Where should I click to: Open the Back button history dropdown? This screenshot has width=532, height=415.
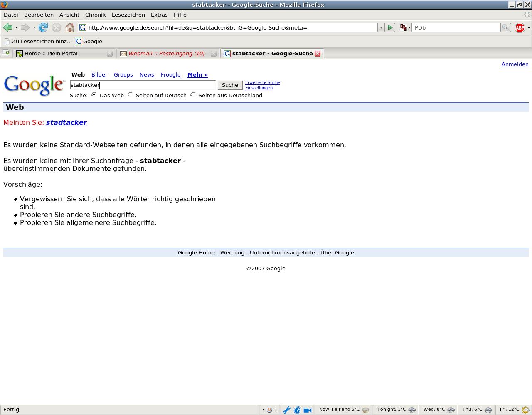coord(16,28)
